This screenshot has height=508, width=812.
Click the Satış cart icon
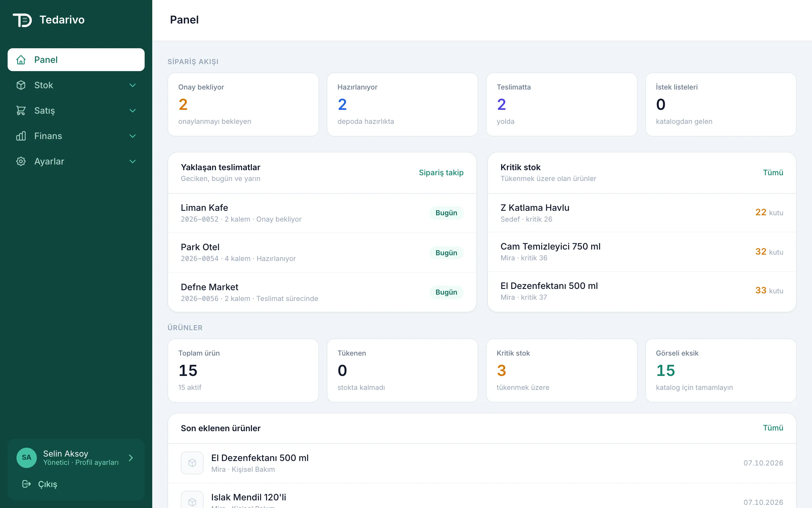(x=21, y=110)
